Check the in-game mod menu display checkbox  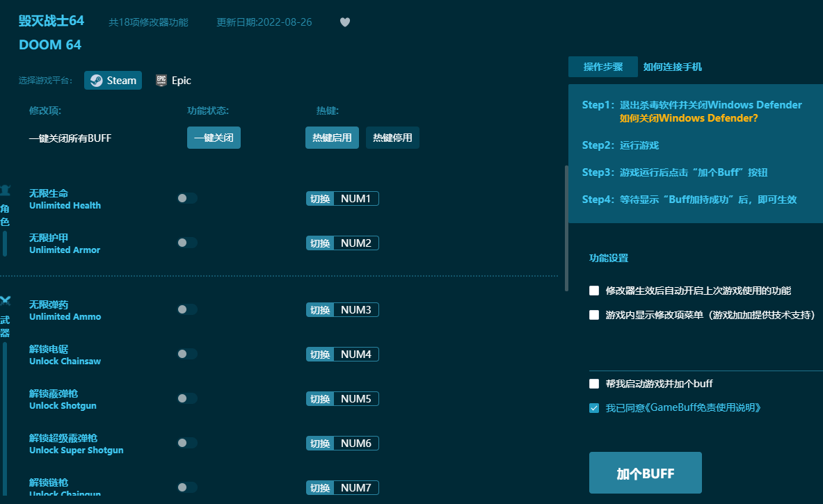click(x=594, y=315)
